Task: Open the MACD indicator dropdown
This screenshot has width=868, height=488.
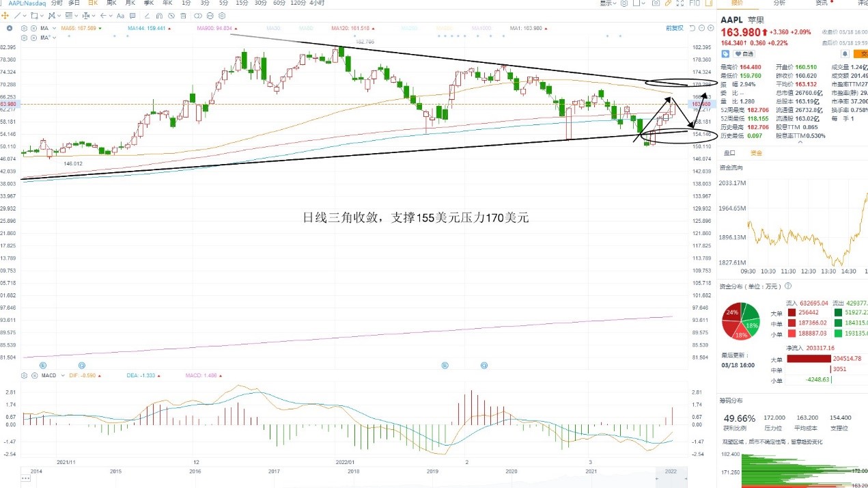Action: pos(63,375)
